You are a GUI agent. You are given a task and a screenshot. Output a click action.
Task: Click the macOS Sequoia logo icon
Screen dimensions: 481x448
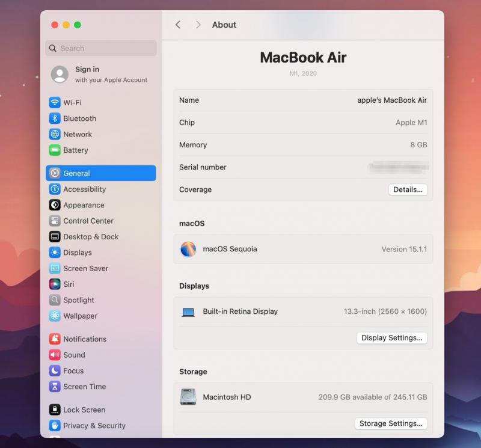[188, 249]
